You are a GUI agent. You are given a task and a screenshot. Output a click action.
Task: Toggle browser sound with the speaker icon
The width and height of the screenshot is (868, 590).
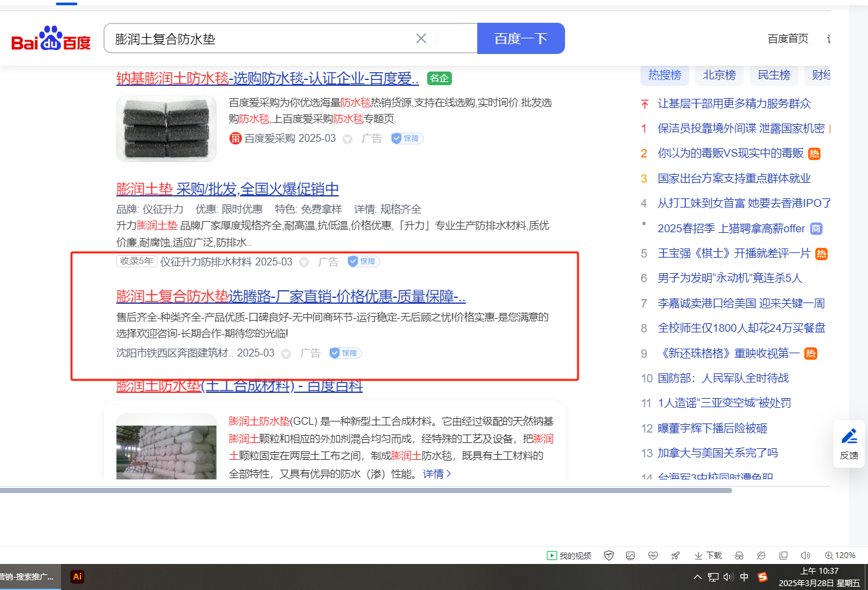point(806,556)
